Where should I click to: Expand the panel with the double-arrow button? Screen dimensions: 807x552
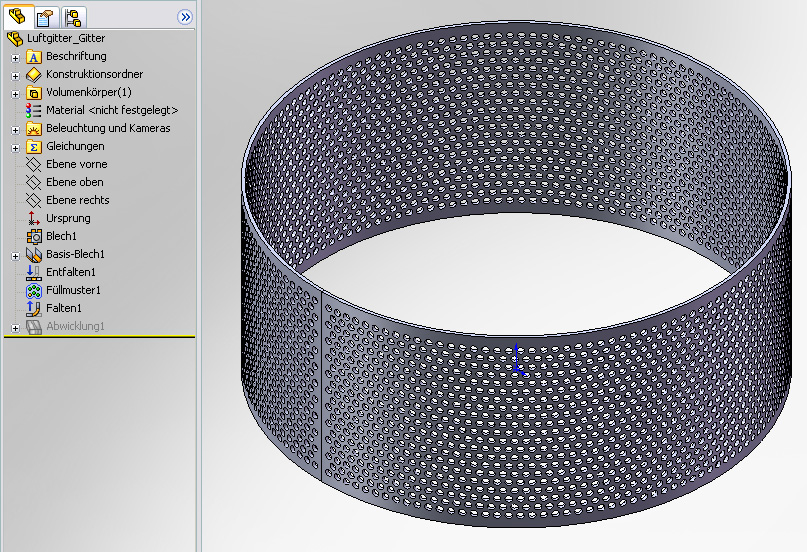coord(185,17)
